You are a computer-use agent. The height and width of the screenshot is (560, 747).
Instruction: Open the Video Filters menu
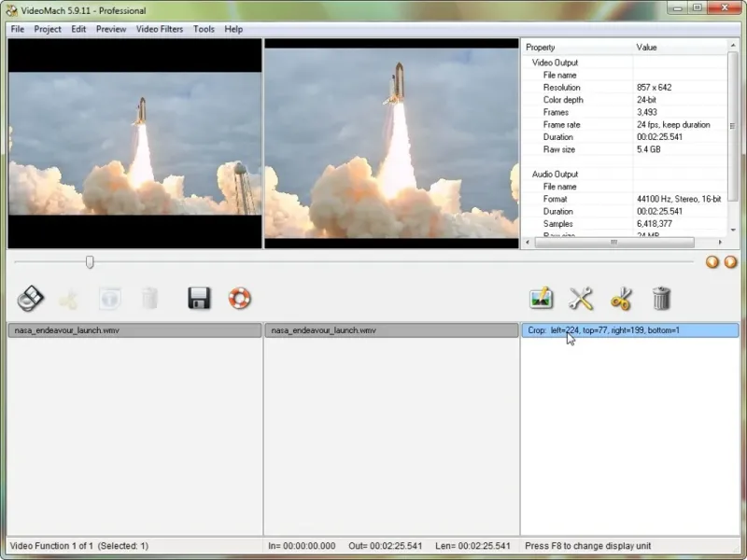click(160, 29)
